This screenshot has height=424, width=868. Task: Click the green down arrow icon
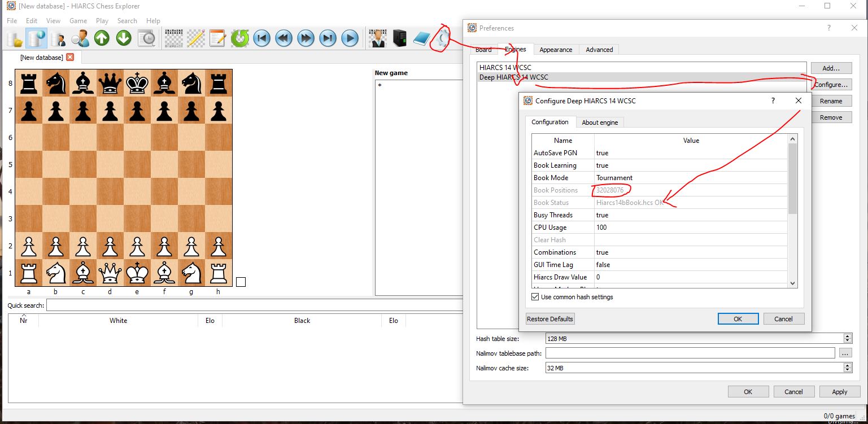click(124, 38)
